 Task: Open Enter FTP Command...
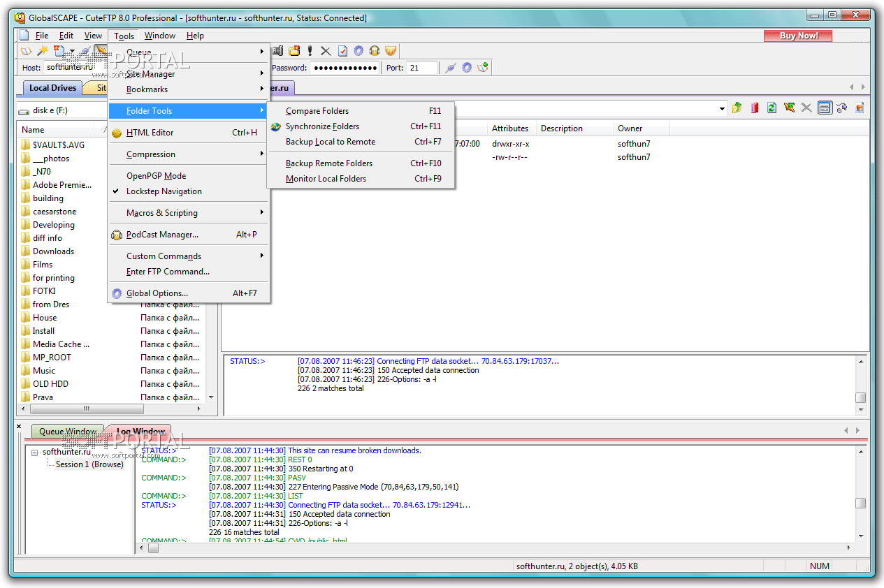(189, 272)
